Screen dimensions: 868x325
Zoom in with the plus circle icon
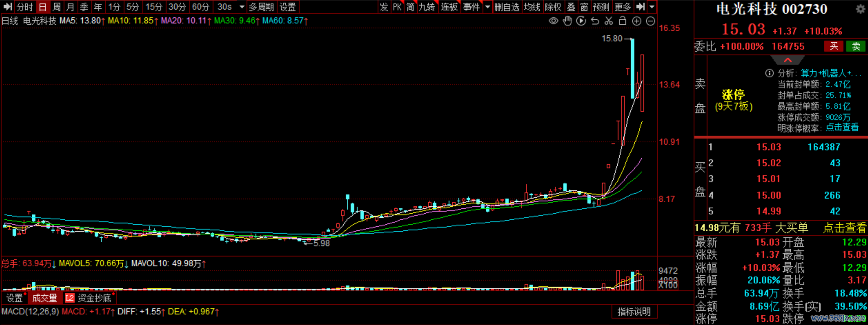[637, 21]
